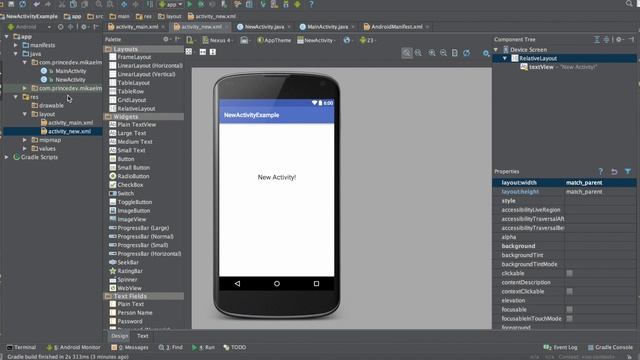This screenshot has height=360, width=640.
Task: Toggle the focusable property checkbox
Action: click(570, 309)
